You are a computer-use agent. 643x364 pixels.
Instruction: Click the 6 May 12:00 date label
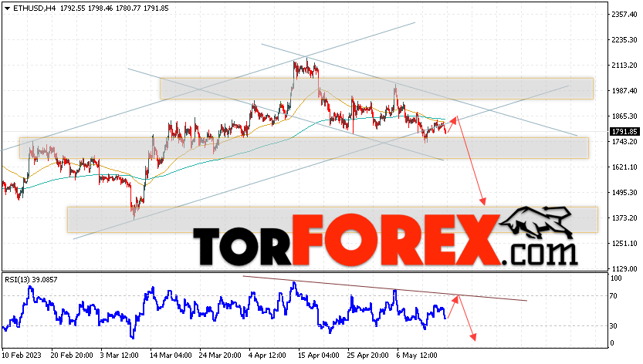coord(417,355)
